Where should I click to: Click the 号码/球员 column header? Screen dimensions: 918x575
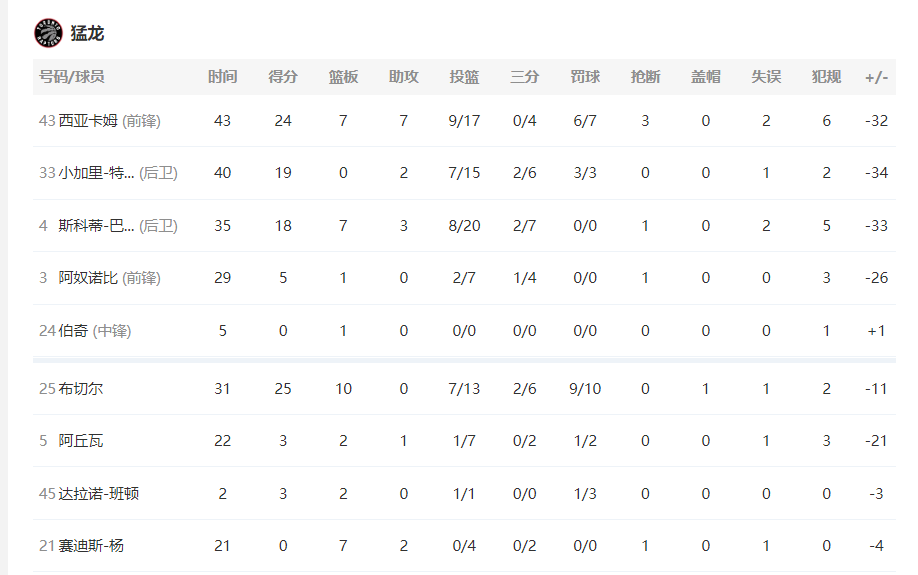click(x=71, y=77)
